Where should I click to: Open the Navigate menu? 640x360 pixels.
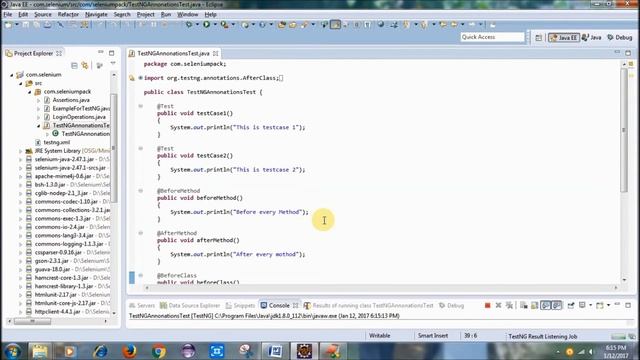[x=96, y=14]
